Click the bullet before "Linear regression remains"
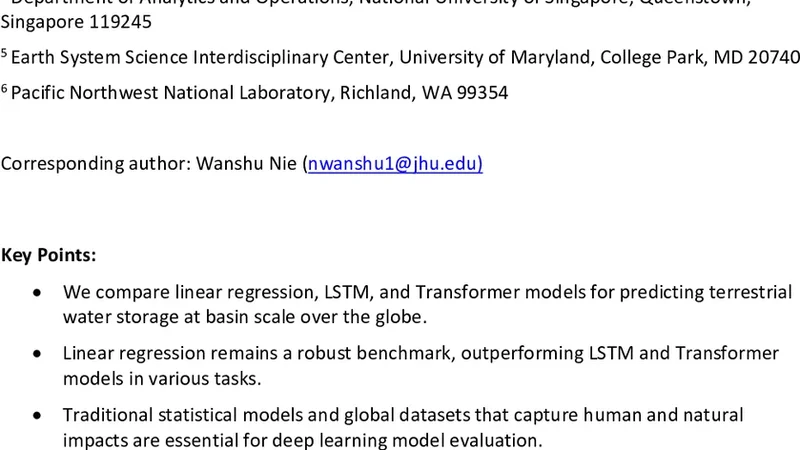The height and width of the screenshot is (450, 800). (x=38, y=354)
